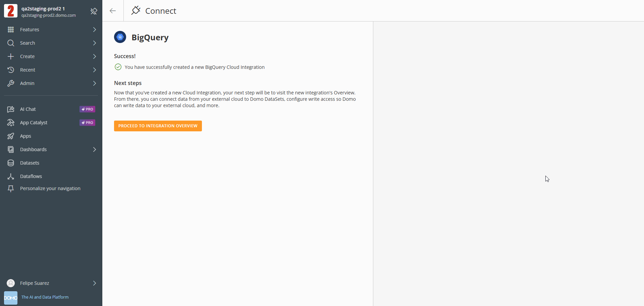The height and width of the screenshot is (306, 644).
Task: Expand the Features submenu chevron
Action: (x=95, y=30)
